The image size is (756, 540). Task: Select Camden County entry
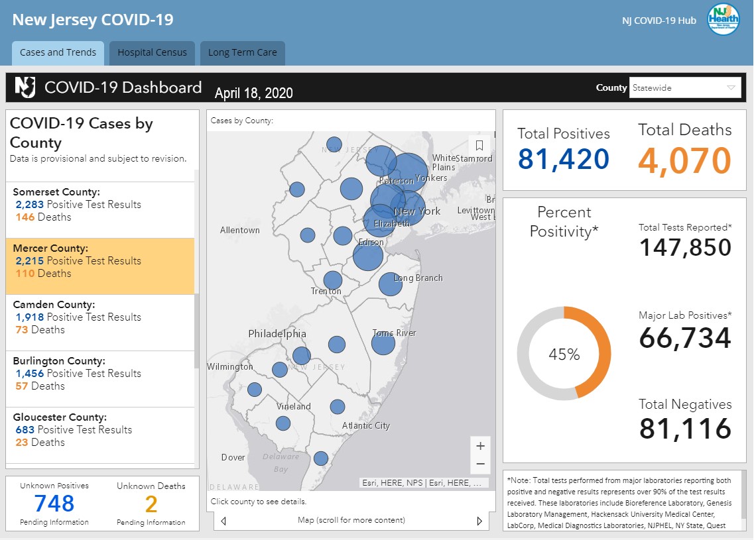(x=100, y=322)
